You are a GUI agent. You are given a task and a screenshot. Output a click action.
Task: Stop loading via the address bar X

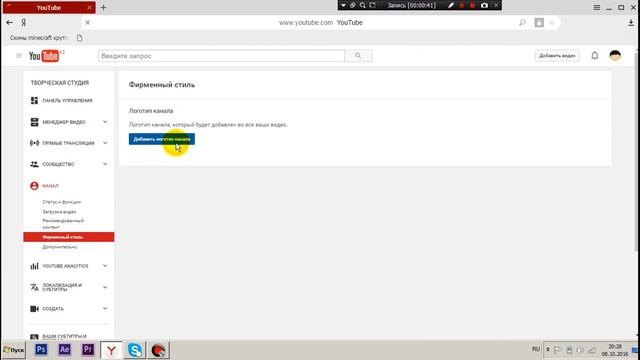click(x=87, y=23)
